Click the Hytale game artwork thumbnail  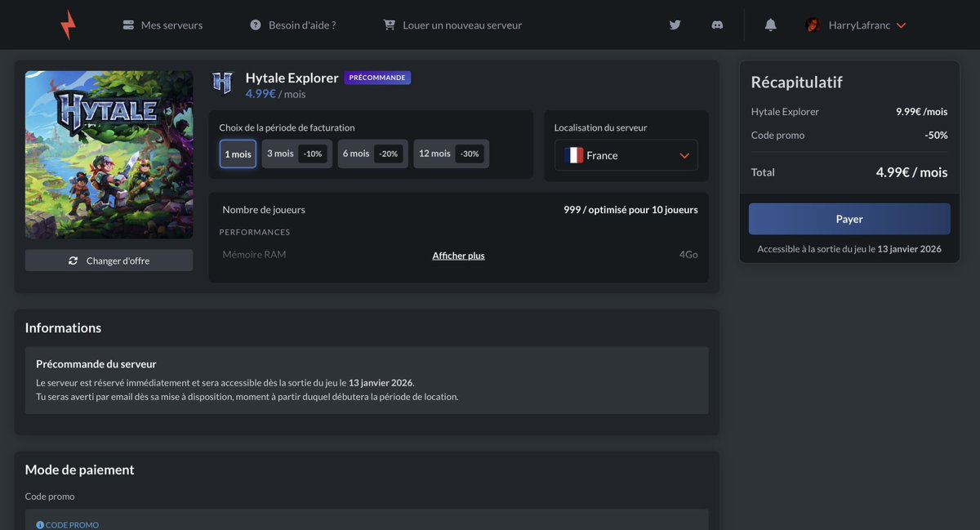coord(109,154)
